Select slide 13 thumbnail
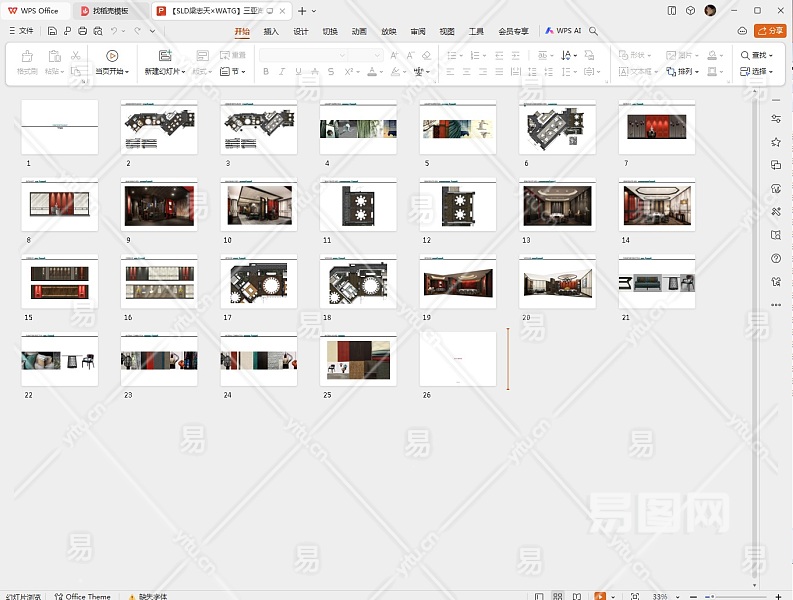 (556, 205)
